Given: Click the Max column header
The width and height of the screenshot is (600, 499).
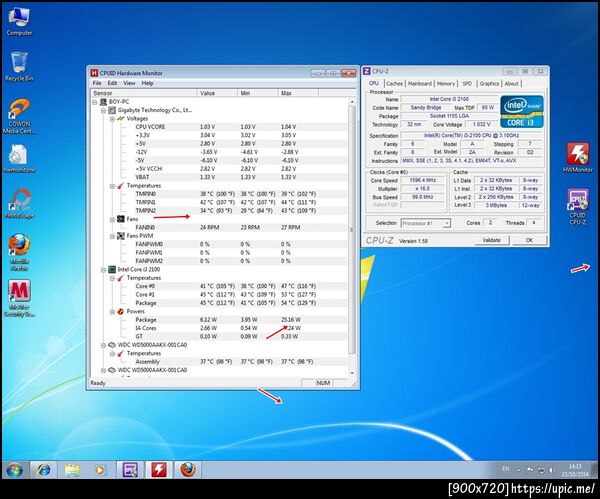Looking at the screenshot, I should 298,93.
